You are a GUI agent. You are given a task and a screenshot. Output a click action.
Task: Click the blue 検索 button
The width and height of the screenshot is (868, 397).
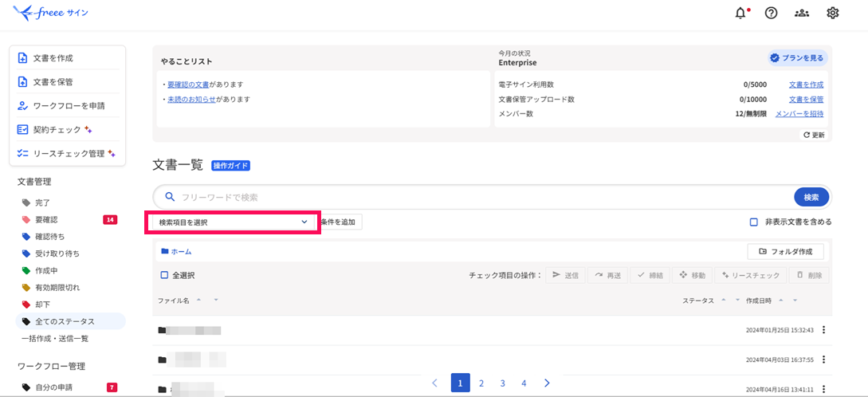[x=811, y=197]
